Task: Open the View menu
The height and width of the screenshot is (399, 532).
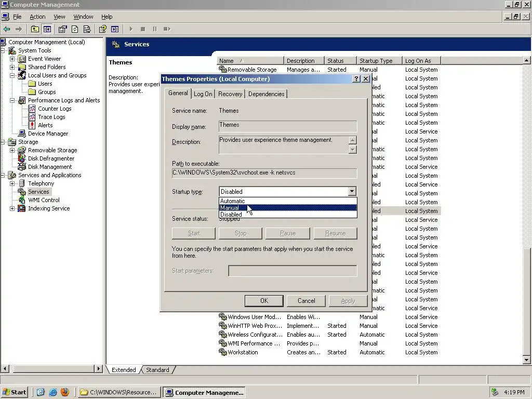Action: tap(59, 17)
